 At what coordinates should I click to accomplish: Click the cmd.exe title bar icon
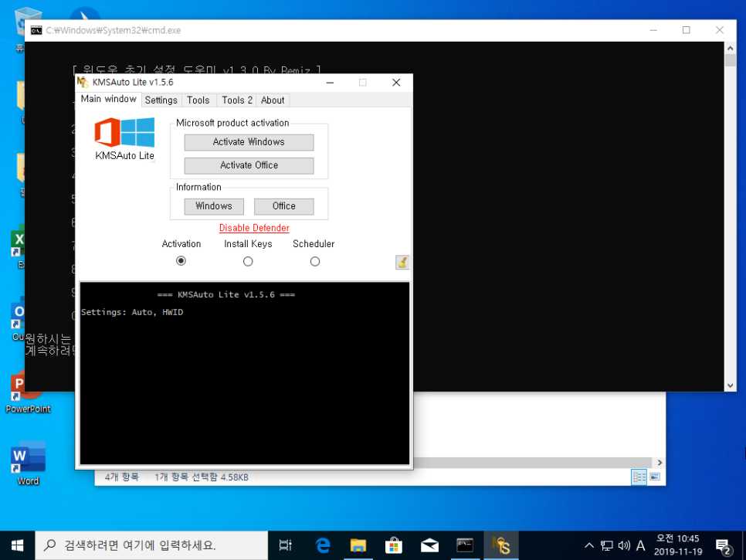click(36, 30)
